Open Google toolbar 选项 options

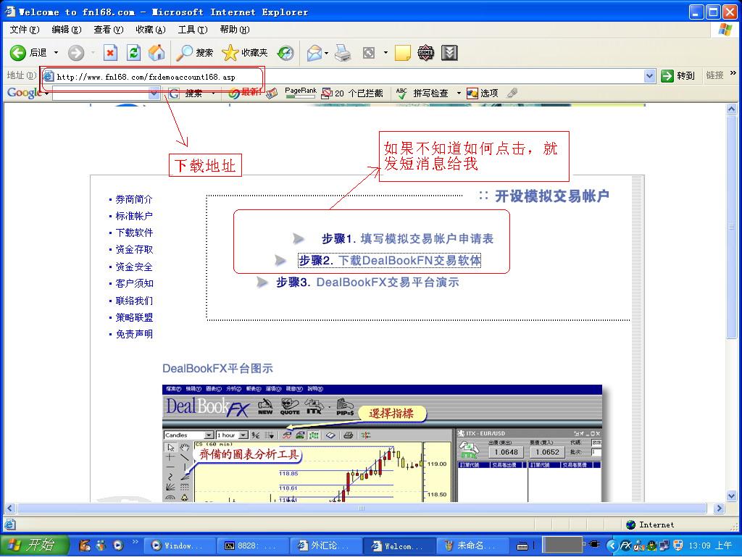point(482,93)
